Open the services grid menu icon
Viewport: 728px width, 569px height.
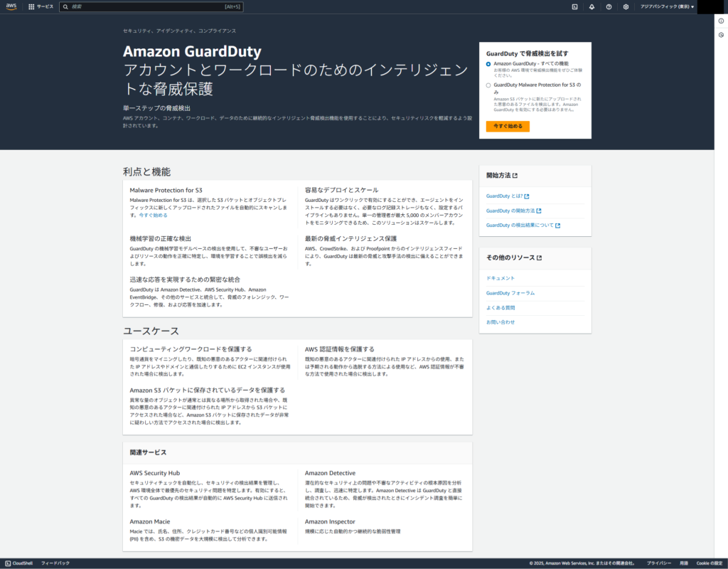point(31,7)
